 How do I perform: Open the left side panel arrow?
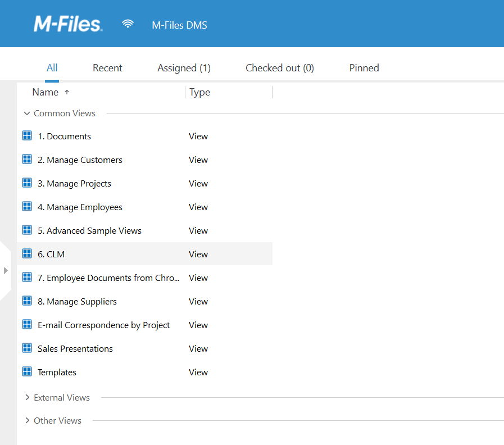click(6, 271)
